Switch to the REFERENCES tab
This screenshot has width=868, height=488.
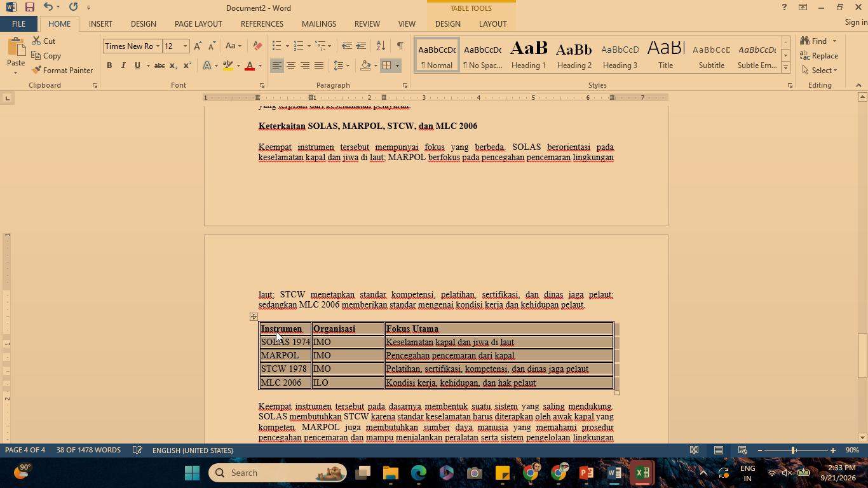point(262,24)
